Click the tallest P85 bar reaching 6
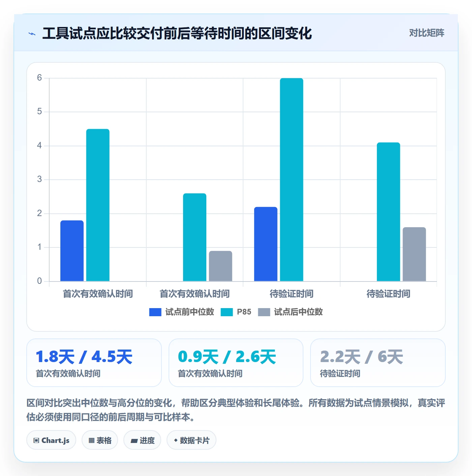Image resolution: width=472 pixels, height=476 pixels. (x=292, y=180)
